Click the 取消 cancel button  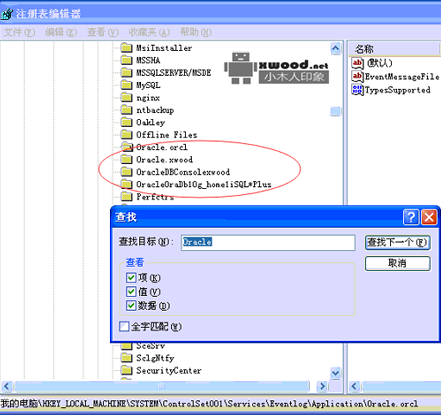398,263
